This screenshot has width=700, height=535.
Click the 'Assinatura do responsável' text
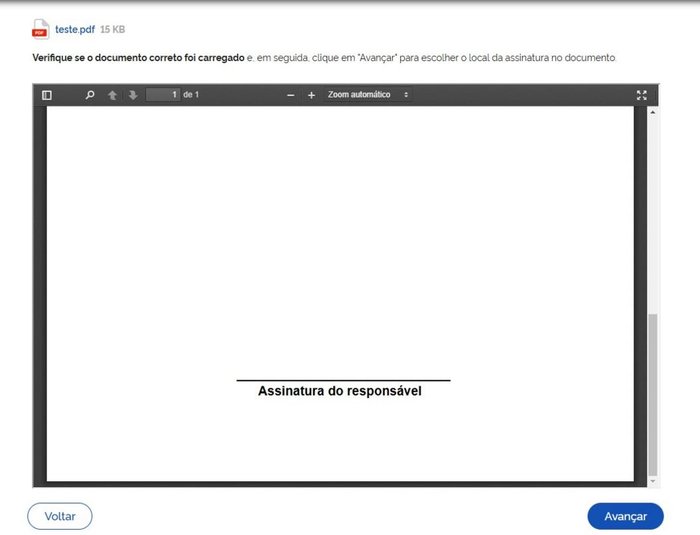(340, 391)
